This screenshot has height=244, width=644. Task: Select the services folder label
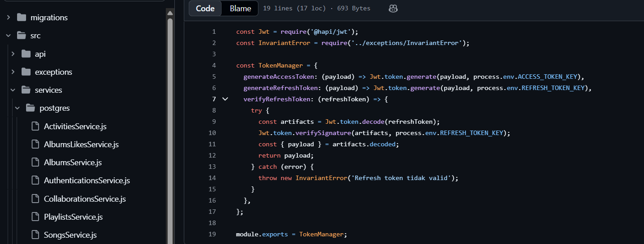[x=49, y=90]
